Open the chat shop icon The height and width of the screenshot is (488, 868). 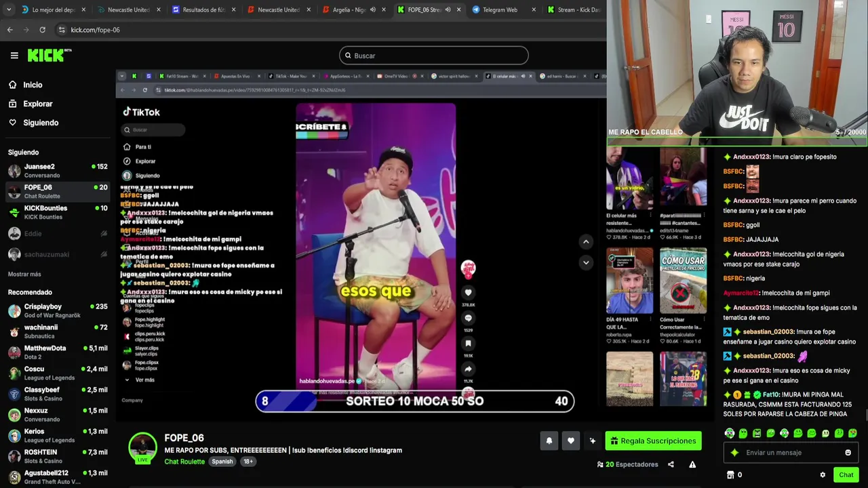tap(730, 475)
